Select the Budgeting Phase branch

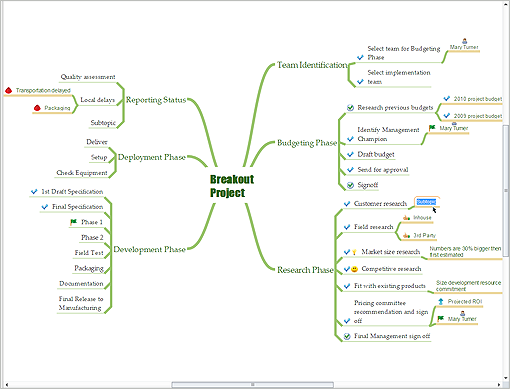click(x=307, y=143)
